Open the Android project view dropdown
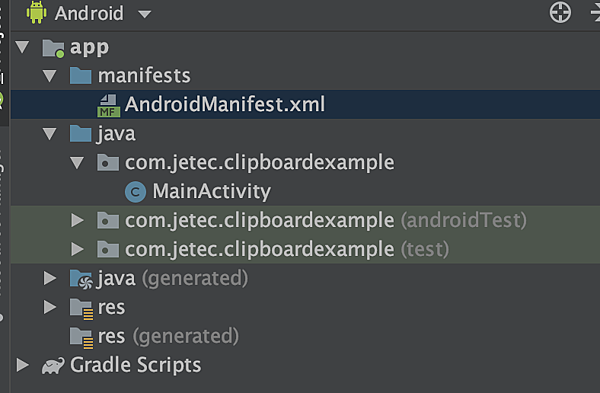600x393 pixels. pos(145,15)
